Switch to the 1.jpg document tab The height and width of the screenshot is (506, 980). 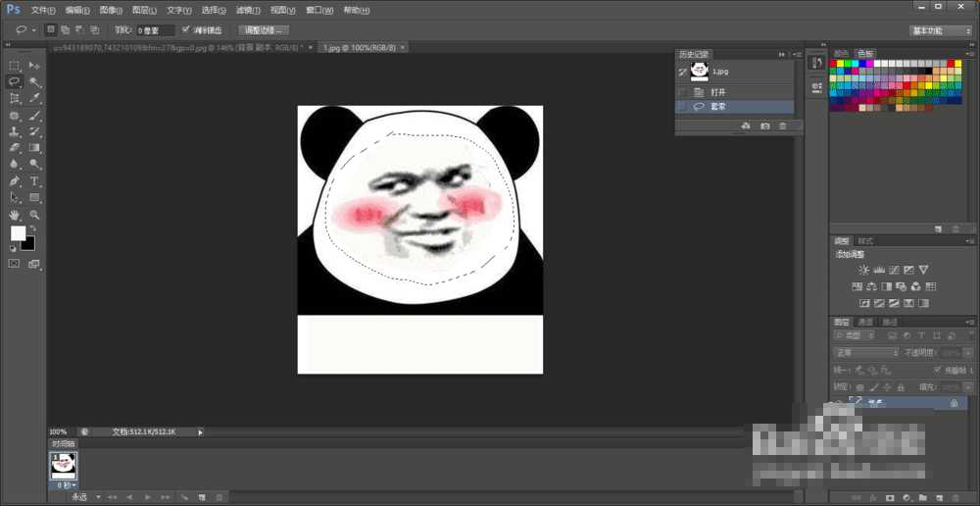click(x=358, y=47)
